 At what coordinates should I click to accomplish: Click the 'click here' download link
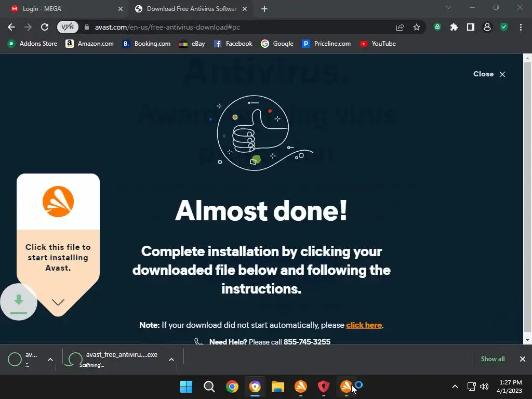pos(364,325)
